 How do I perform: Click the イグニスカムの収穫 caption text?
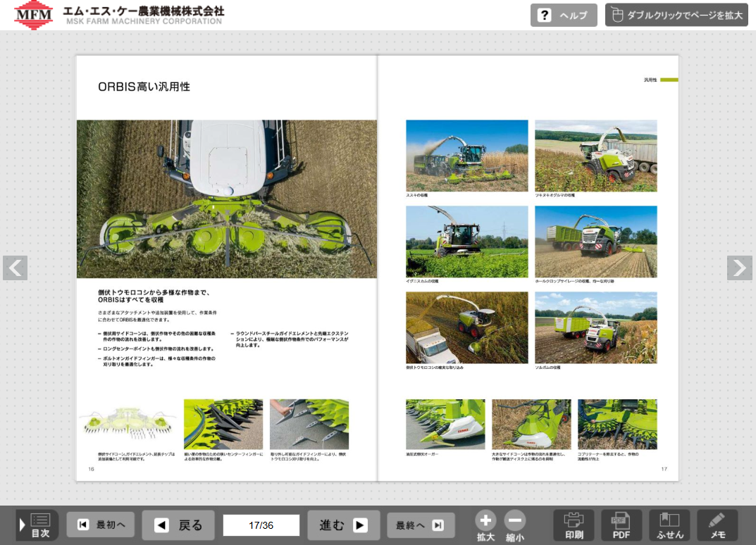422,281
